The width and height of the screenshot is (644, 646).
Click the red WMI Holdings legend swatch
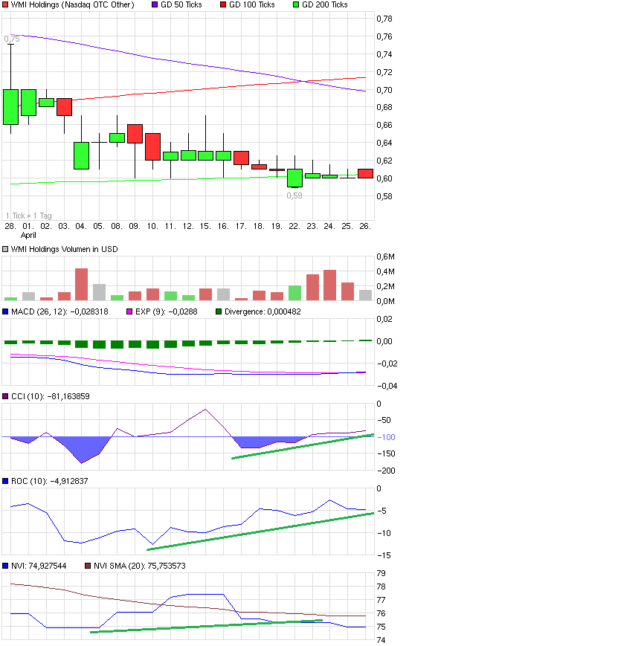(x=5, y=5)
